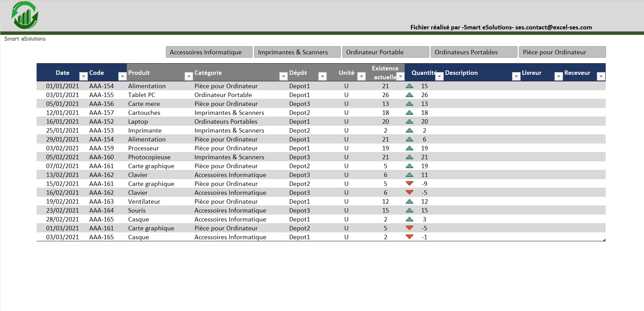
Task: Open the Receveur column filter dropdown
Action: click(x=601, y=77)
